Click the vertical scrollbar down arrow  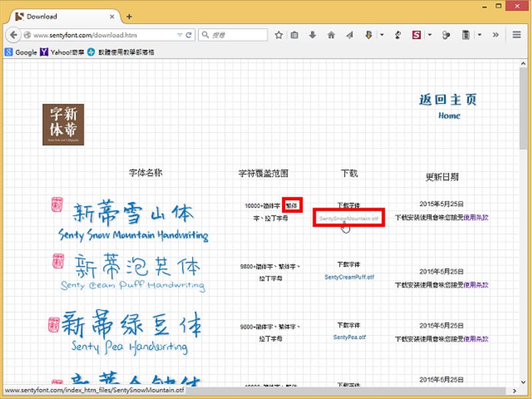pos(523,382)
